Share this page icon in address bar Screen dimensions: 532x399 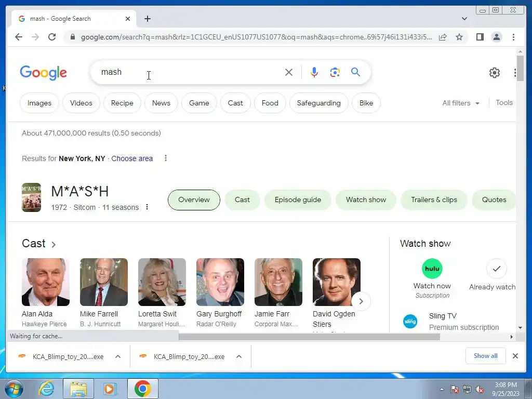[x=443, y=37]
